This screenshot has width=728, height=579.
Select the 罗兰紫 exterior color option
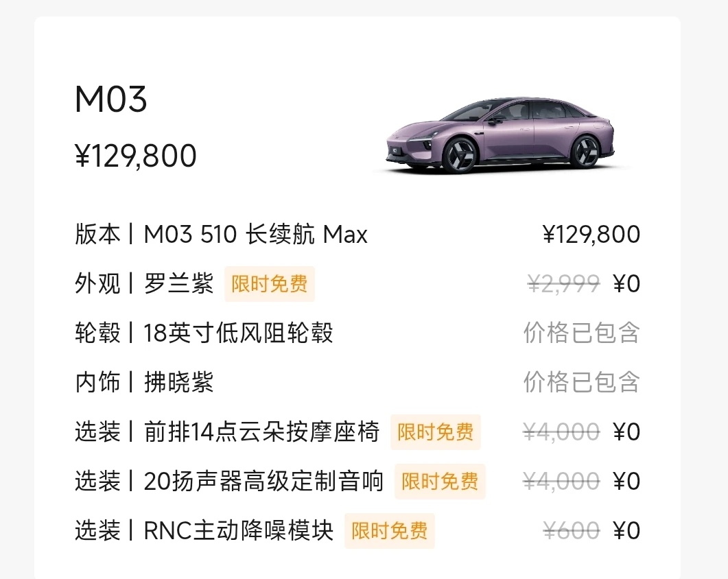click(x=179, y=284)
